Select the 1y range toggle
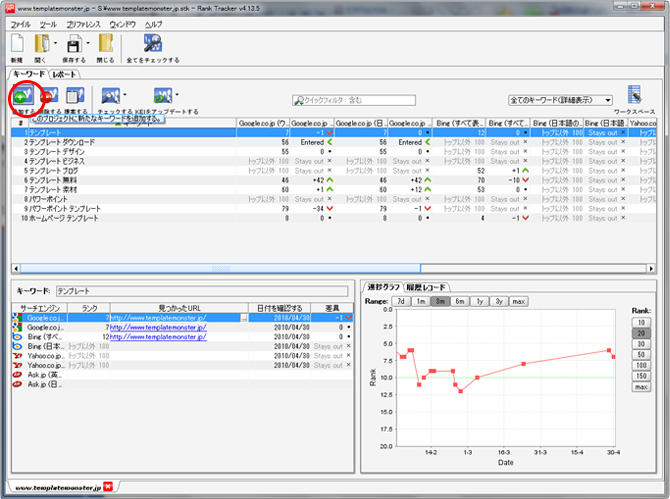The image size is (670, 499). [479, 301]
